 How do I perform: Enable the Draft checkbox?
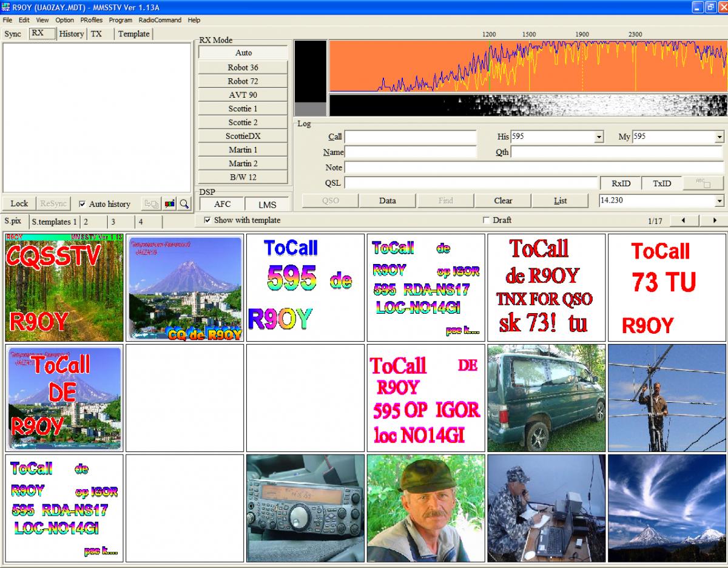point(486,220)
